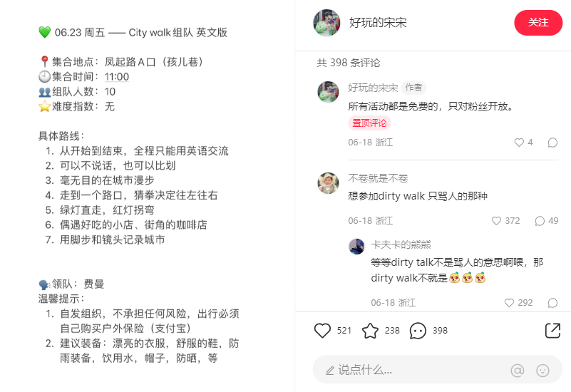The width and height of the screenshot is (571, 392).
Task: Like the pinned comment with 4 likes
Action: 519,143
